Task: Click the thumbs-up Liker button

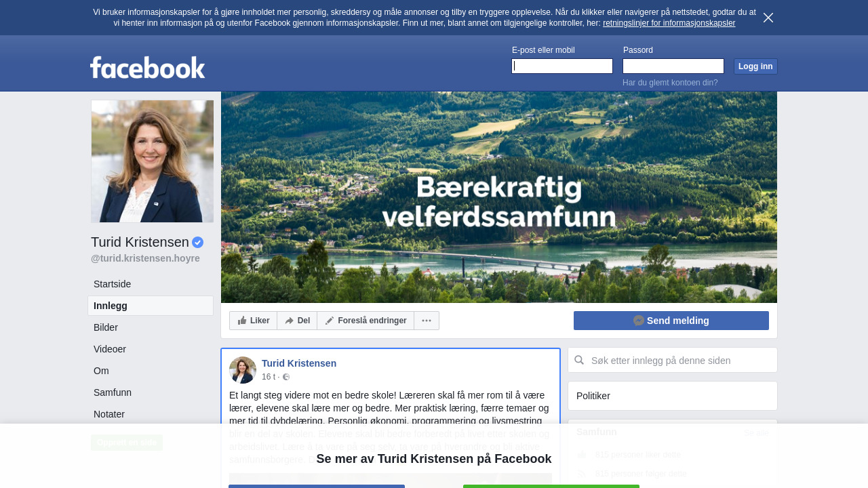Action: tap(254, 321)
